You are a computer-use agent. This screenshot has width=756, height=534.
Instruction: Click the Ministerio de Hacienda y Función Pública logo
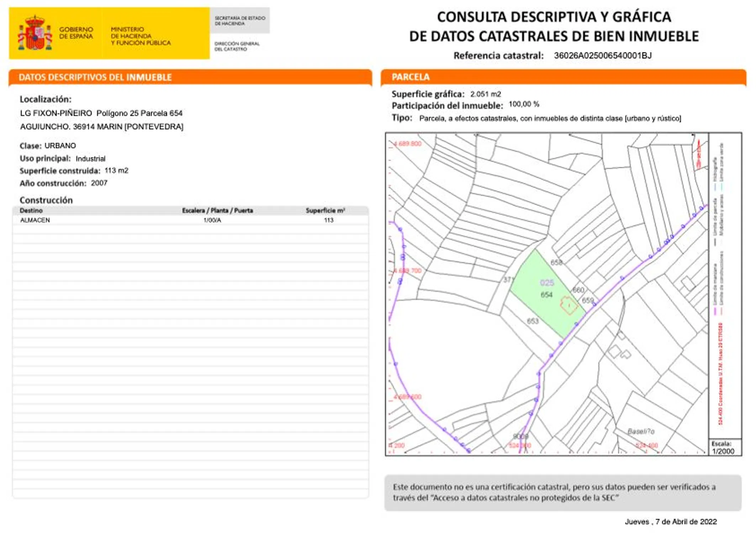click(141, 36)
